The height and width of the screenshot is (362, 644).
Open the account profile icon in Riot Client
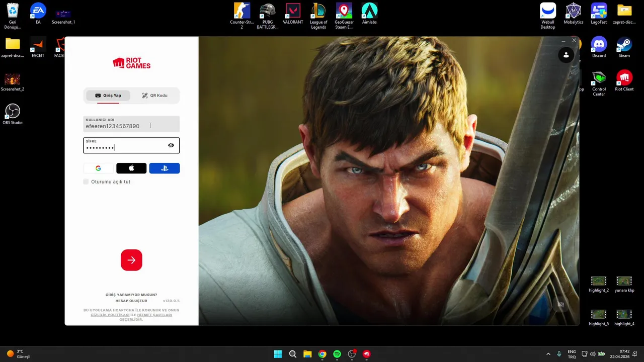566,55
